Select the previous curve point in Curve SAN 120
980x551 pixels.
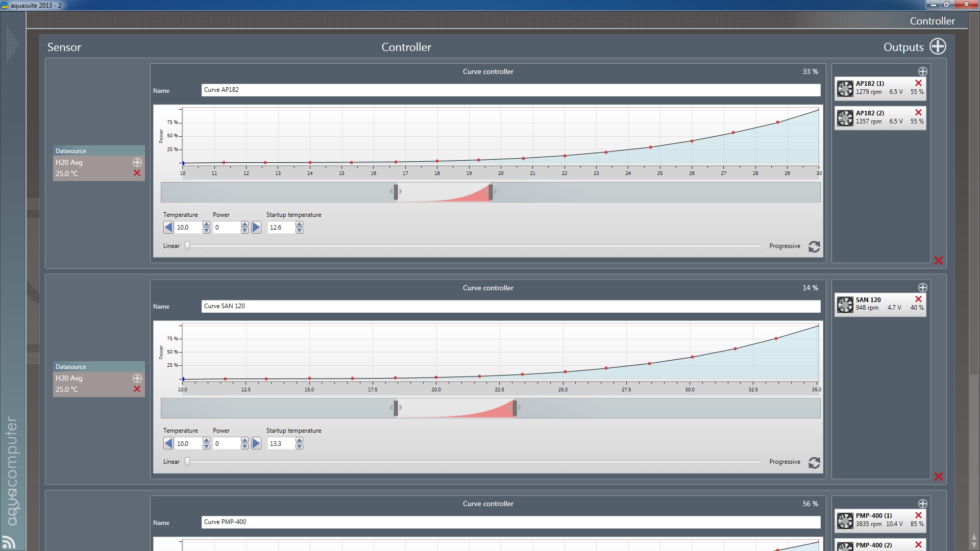click(x=168, y=443)
